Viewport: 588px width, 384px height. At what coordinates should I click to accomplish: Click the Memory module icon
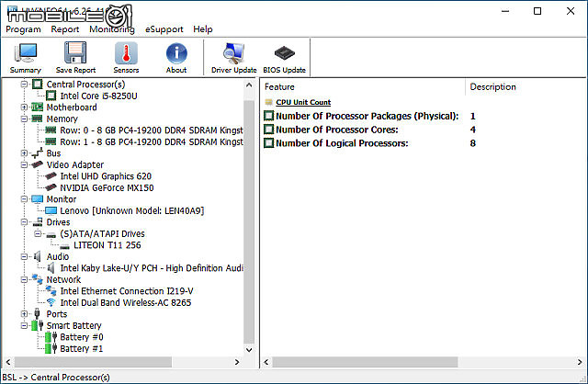click(x=37, y=119)
